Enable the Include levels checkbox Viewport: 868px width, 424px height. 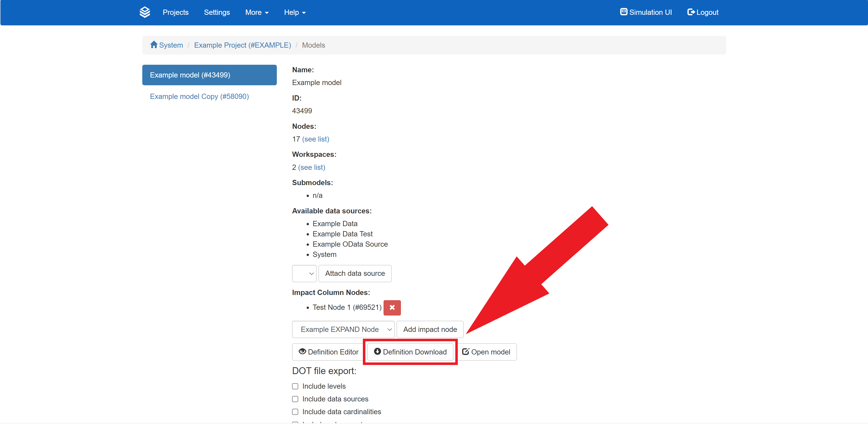click(295, 386)
